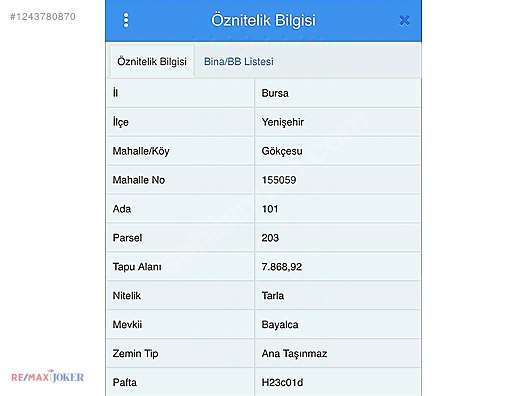Click the Tapu Alanı row label
This screenshot has width=528, height=396.
point(137,267)
